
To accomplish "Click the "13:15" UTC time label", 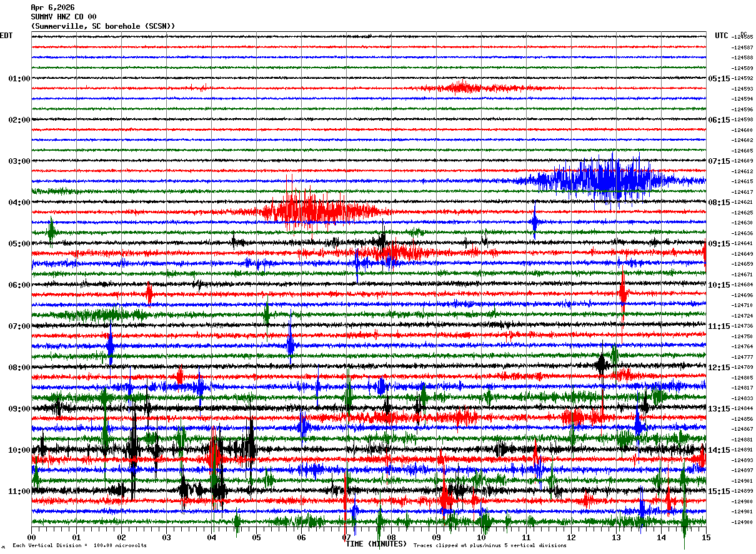I will 719,409.
